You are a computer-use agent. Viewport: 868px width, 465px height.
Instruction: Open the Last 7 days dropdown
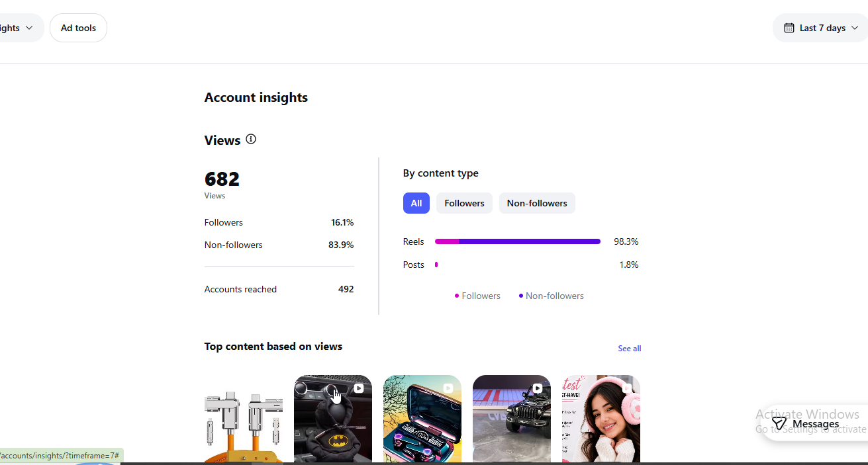click(821, 28)
